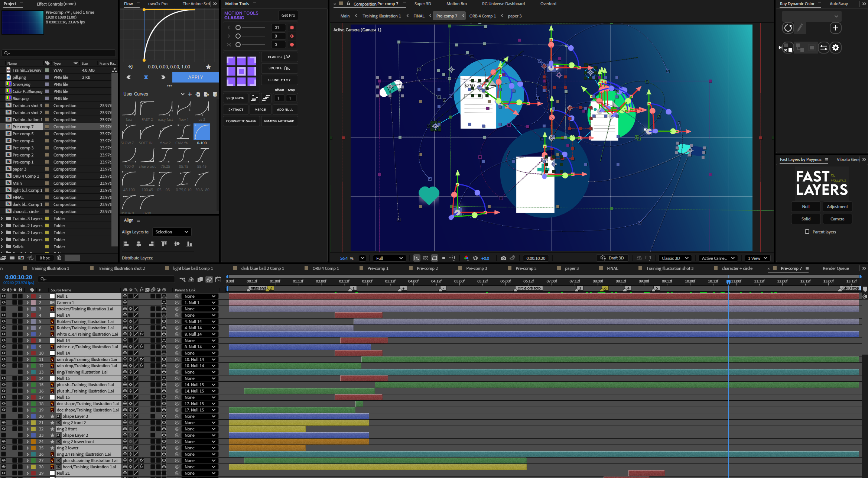The width and height of the screenshot is (868, 478).
Task: Click CONVERT TO SHAPE in Motion Tools
Action: coord(241,121)
